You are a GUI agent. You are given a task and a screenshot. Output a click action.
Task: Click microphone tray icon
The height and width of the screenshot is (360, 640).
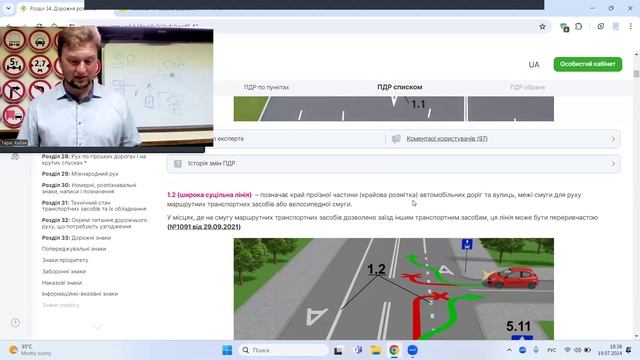[x=536, y=350]
